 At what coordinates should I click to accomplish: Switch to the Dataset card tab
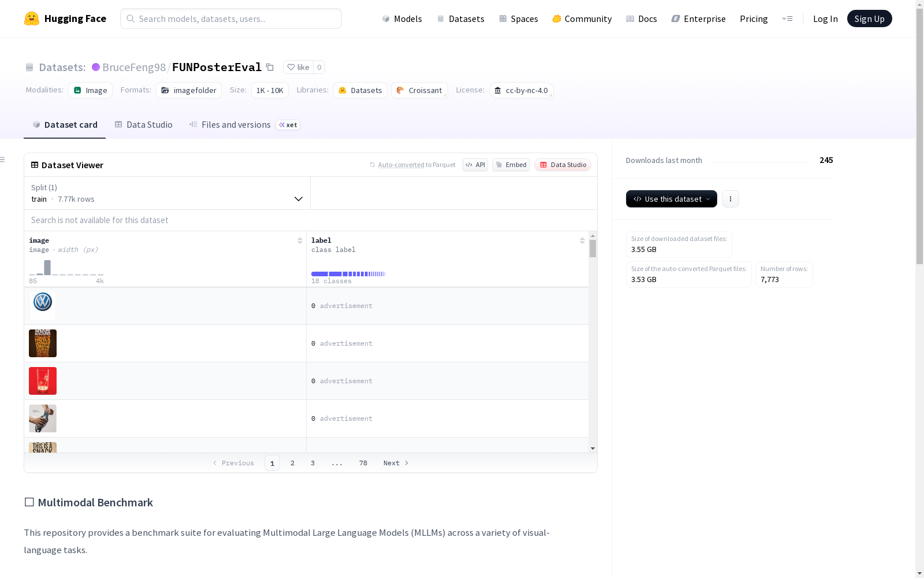tap(65, 125)
